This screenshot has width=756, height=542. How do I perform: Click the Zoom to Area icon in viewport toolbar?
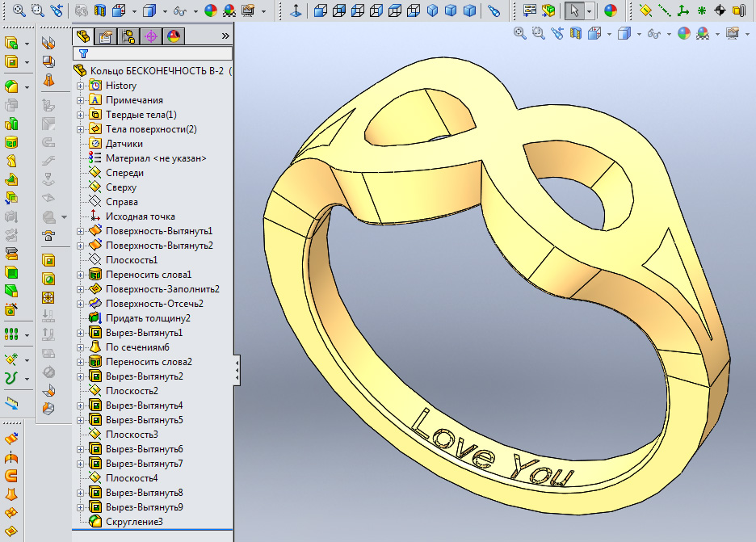[538, 33]
